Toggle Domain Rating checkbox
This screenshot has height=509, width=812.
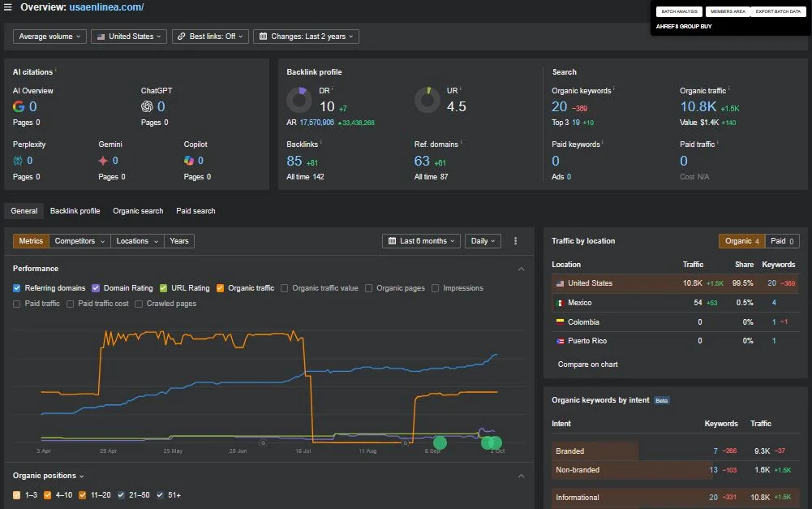click(x=95, y=288)
